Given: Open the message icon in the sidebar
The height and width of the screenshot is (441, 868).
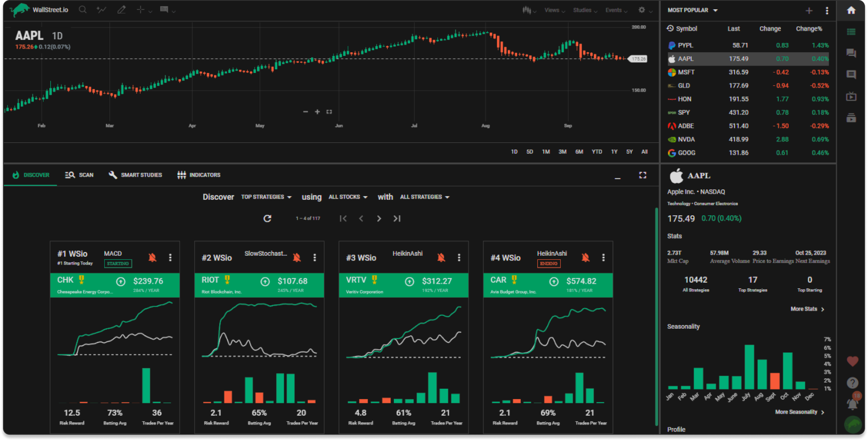Looking at the screenshot, I should coord(851,74).
